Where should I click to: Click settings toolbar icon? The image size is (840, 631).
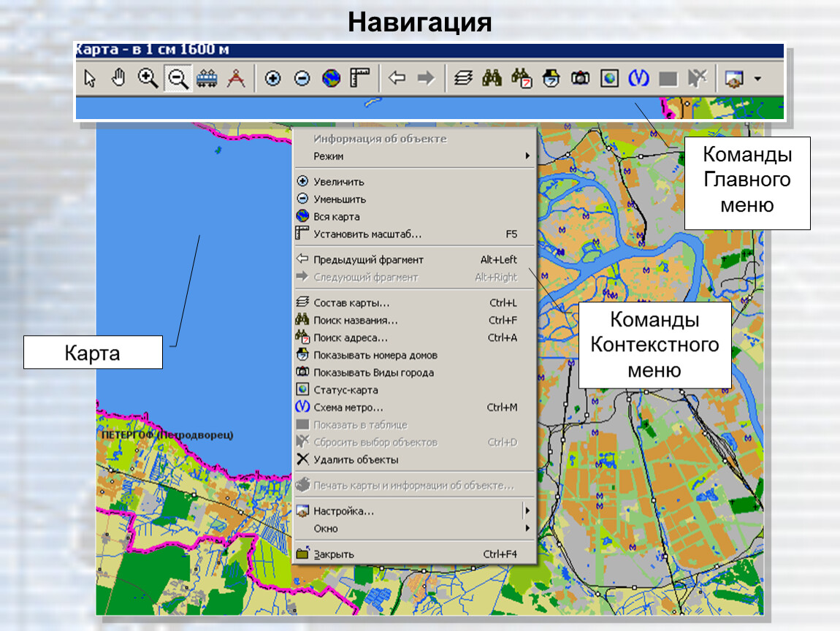(734, 78)
